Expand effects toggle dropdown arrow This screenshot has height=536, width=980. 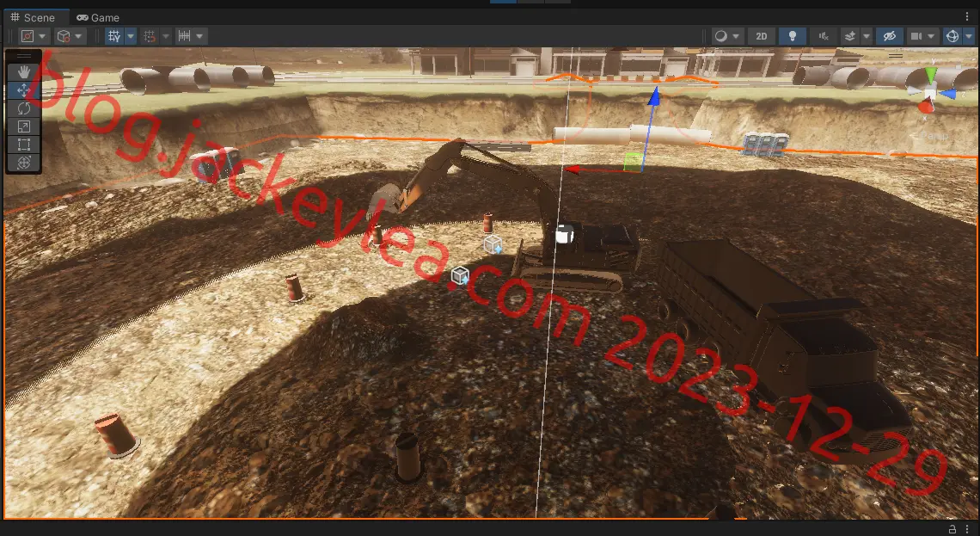[866, 36]
